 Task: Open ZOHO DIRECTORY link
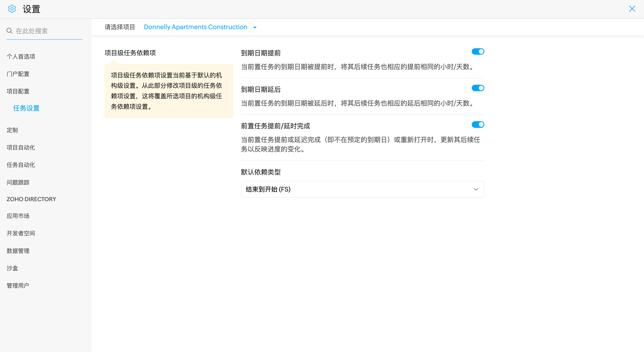click(x=31, y=199)
